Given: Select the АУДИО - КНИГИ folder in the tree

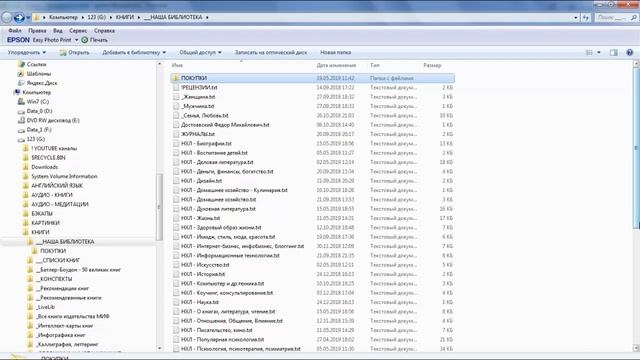Looking at the screenshot, I should pyautogui.click(x=52, y=195).
